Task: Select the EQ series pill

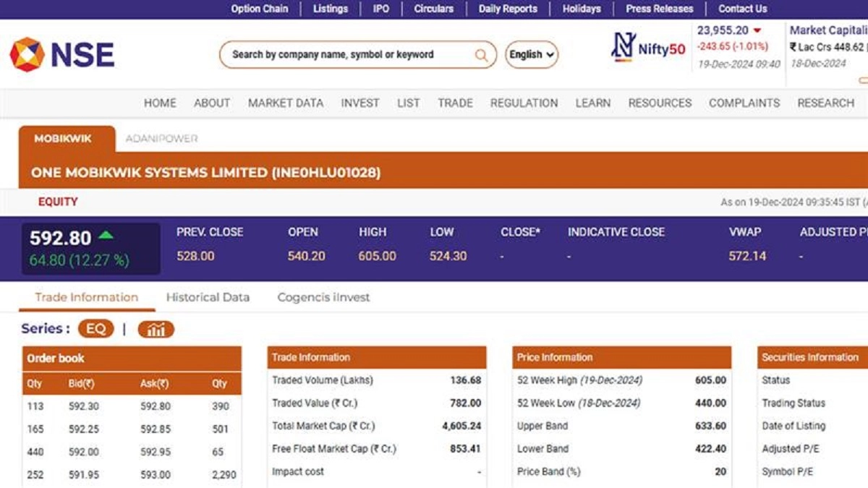Action: (x=96, y=330)
